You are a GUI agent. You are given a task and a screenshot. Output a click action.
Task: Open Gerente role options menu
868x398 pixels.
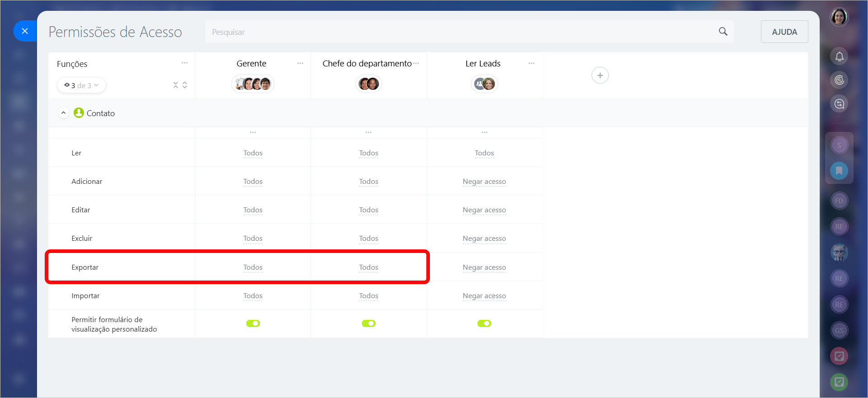click(300, 63)
